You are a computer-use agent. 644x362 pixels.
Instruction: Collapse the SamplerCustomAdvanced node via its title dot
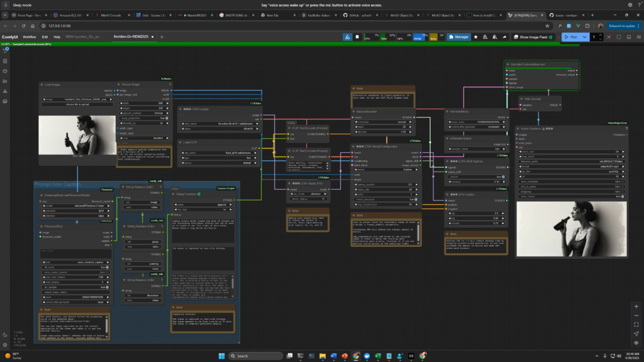pyautogui.click(x=508, y=65)
